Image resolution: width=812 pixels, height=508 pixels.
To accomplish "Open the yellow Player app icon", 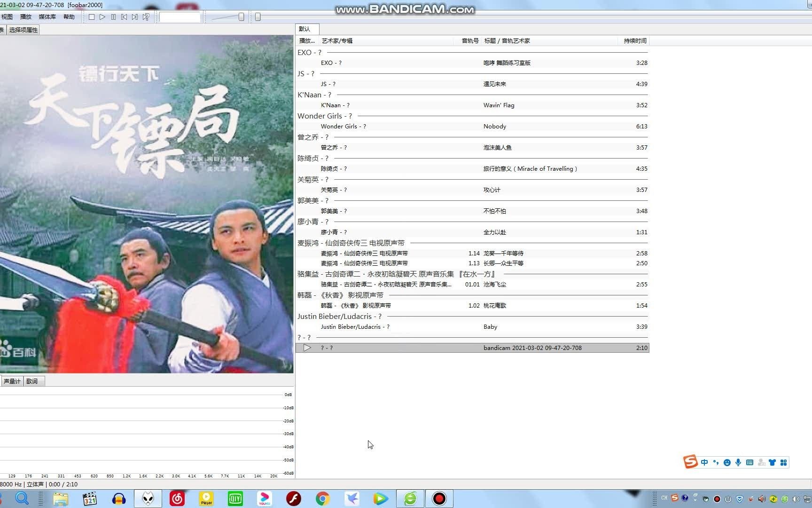I will (x=206, y=499).
